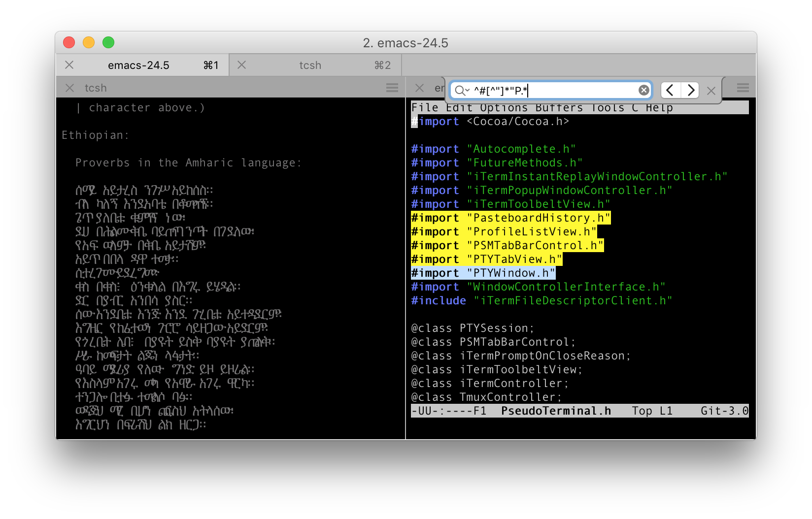This screenshot has width=812, height=519.
Task: Open the emacs pane hamburger menu
Action: click(x=743, y=88)
